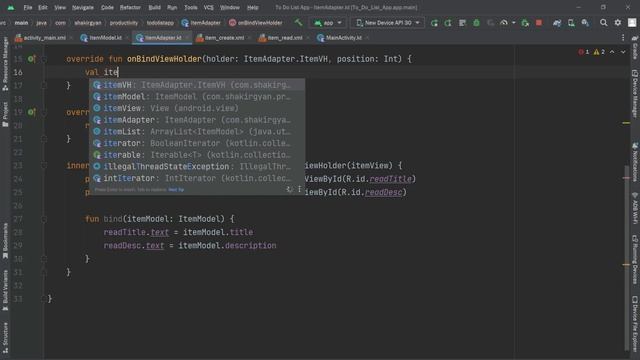Screen dimensions: 640x360
Task: Open Device Manager panel on right sidebar
Action: (x=635, y=94)
